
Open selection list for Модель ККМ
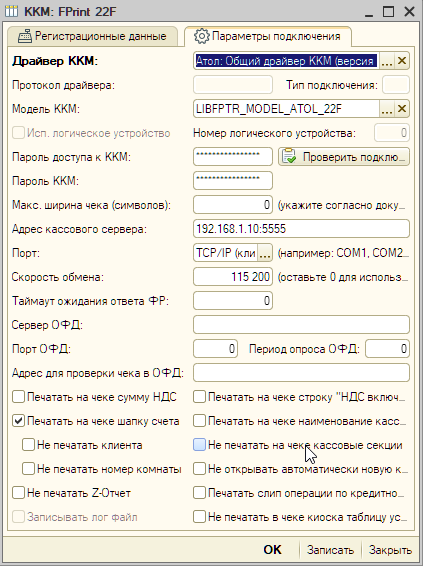(x=387, y=109)
